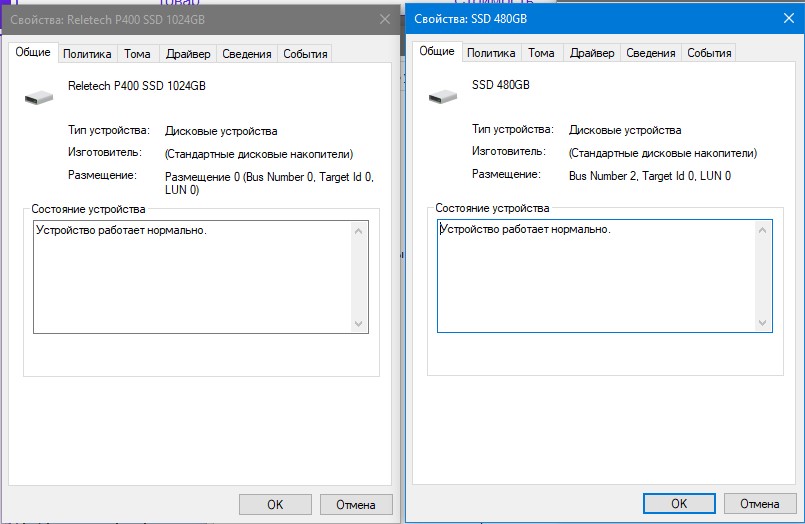This screenshot has height=524, width=805.
Task: Open Политика tab in SSD 480GB window
Action: [491, 53]
